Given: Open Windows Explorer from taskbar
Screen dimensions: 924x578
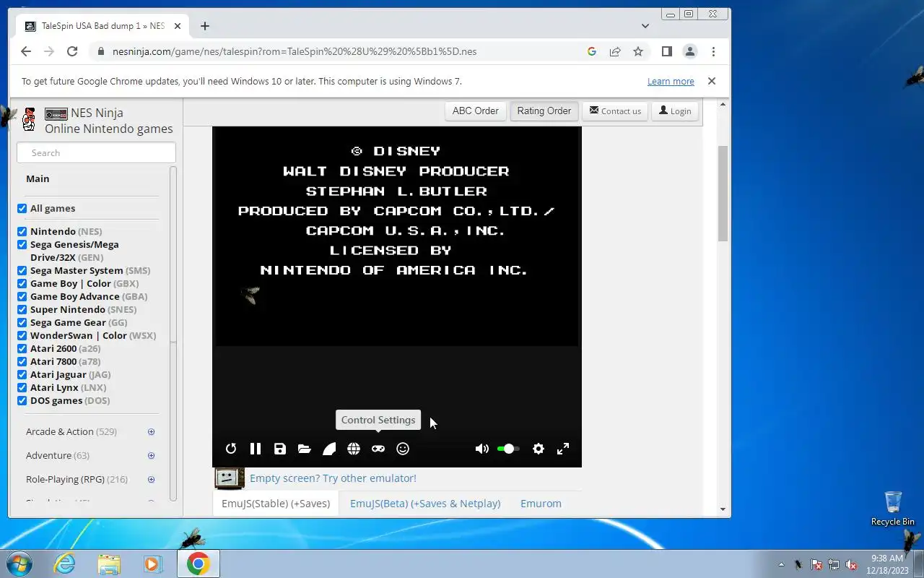Looking at the screenshot, I should click(x=109, y=564).
